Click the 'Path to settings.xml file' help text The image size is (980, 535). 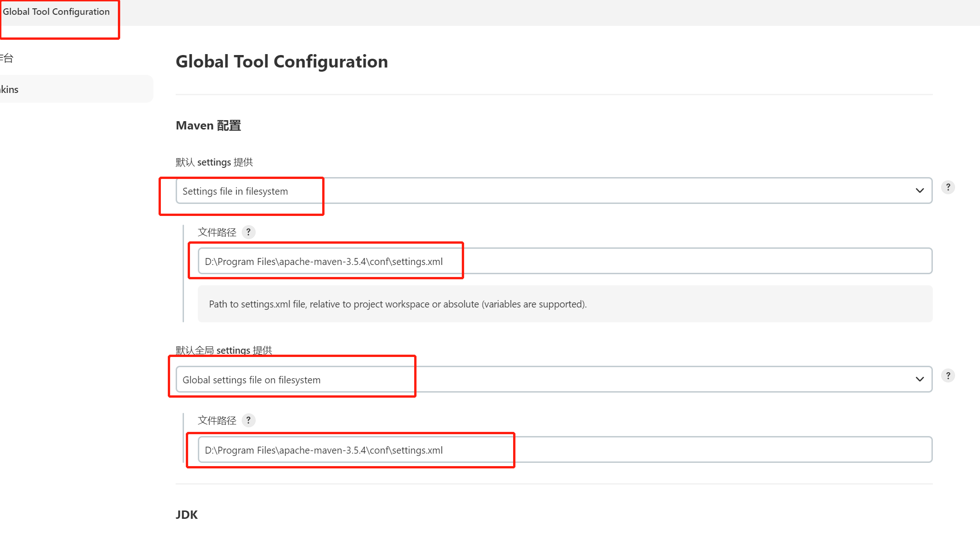tap(398, 304)
